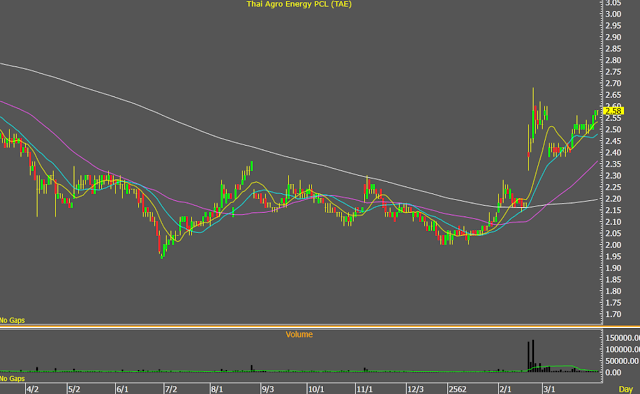Click the 4/2 date label
This screenshot has height=394, width=640.
(32, 389)
